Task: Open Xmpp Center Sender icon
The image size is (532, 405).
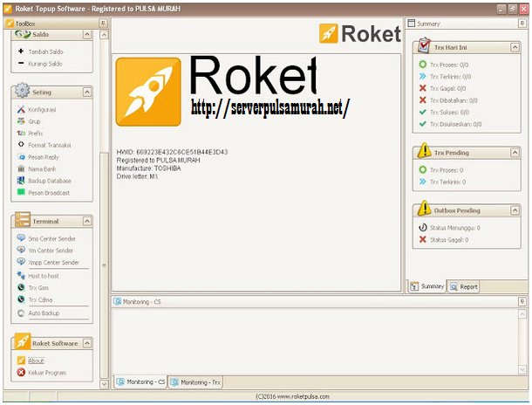Action: (21, 262)
